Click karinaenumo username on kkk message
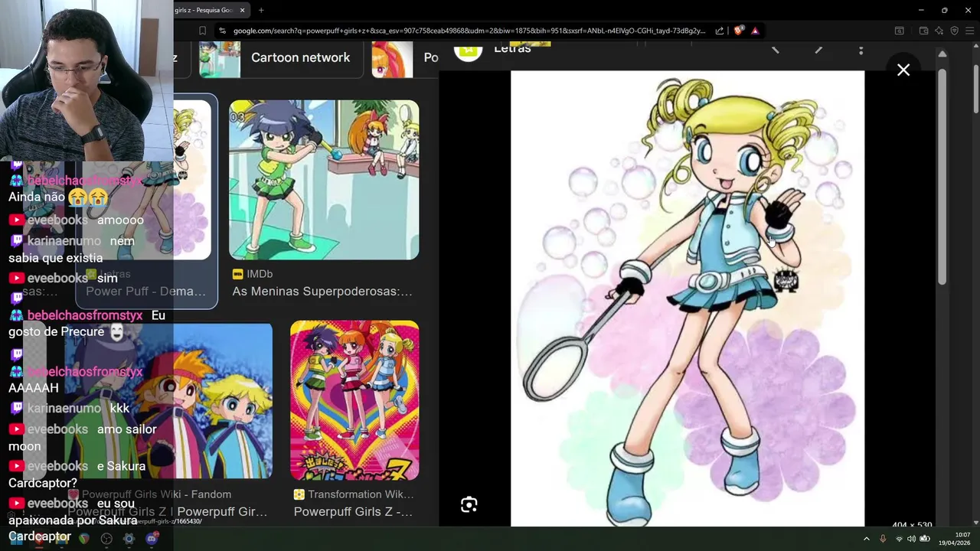This screenshot has width=980, height=551. pos(64,409)
